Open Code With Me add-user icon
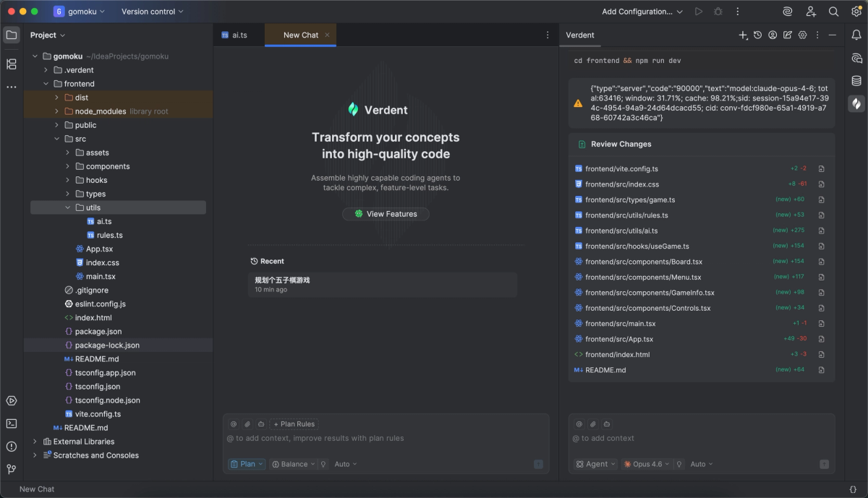 (x=811, y=12)
